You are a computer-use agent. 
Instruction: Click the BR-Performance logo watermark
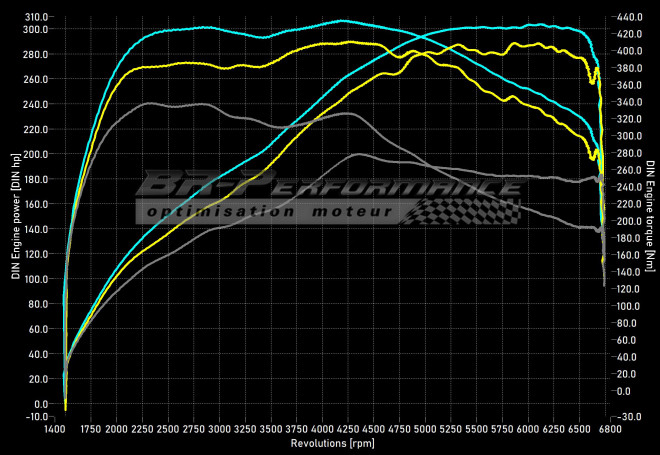(x=322, y=186)
